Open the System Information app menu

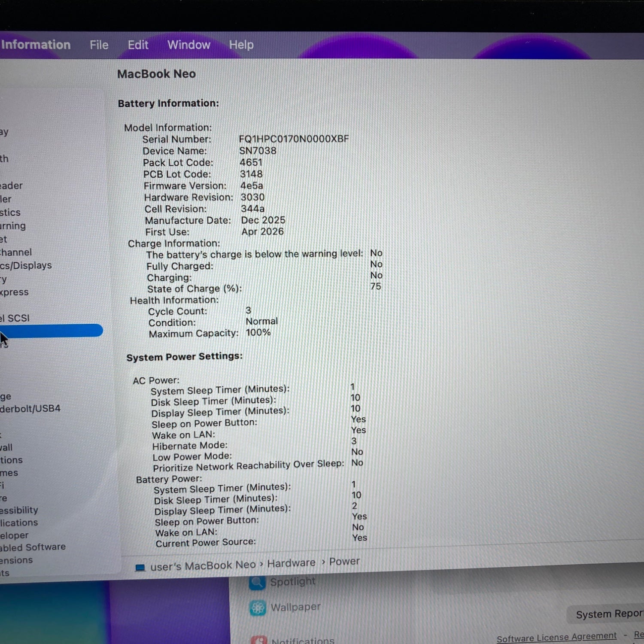pos(35,45)
